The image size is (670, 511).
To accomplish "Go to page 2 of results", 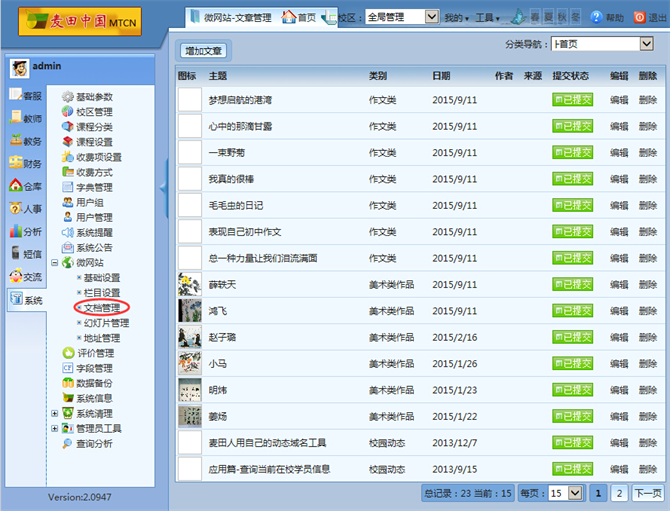I will pyautogui.click(x=619, y=493).
